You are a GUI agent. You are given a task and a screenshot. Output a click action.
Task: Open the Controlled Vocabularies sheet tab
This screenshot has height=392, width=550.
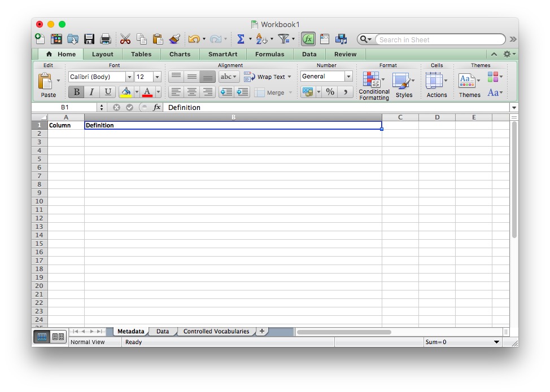(x=216, y=332)
